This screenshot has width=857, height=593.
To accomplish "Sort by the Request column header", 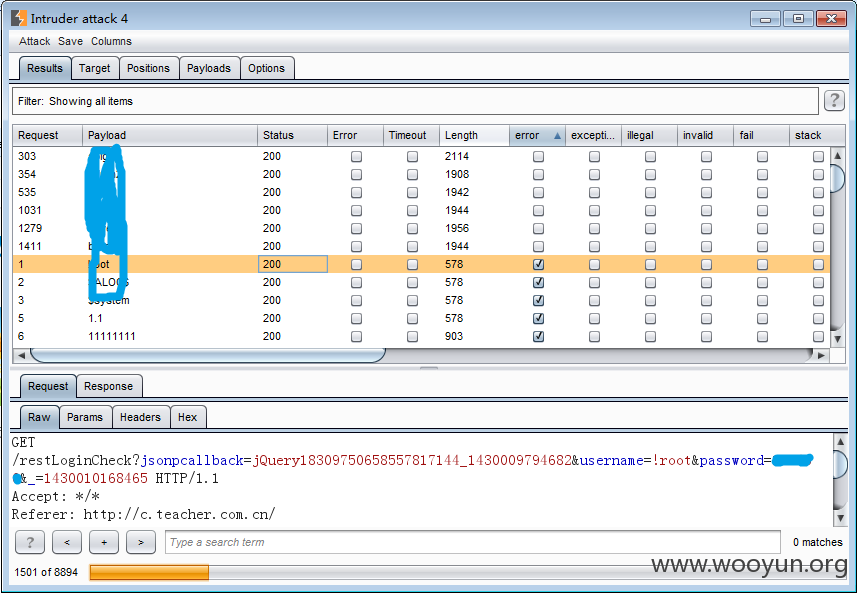I will point(48,136).
